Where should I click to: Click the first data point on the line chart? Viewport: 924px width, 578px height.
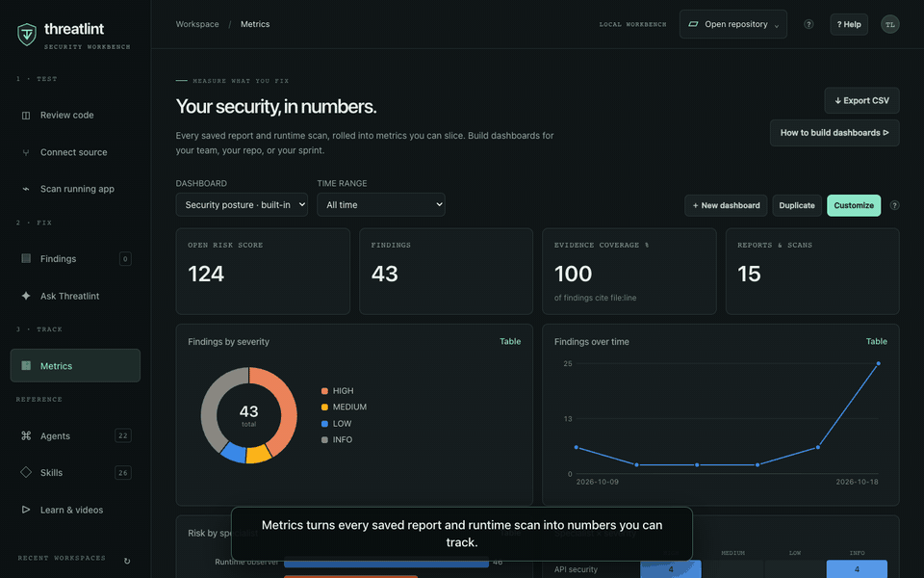coord(577,447)
